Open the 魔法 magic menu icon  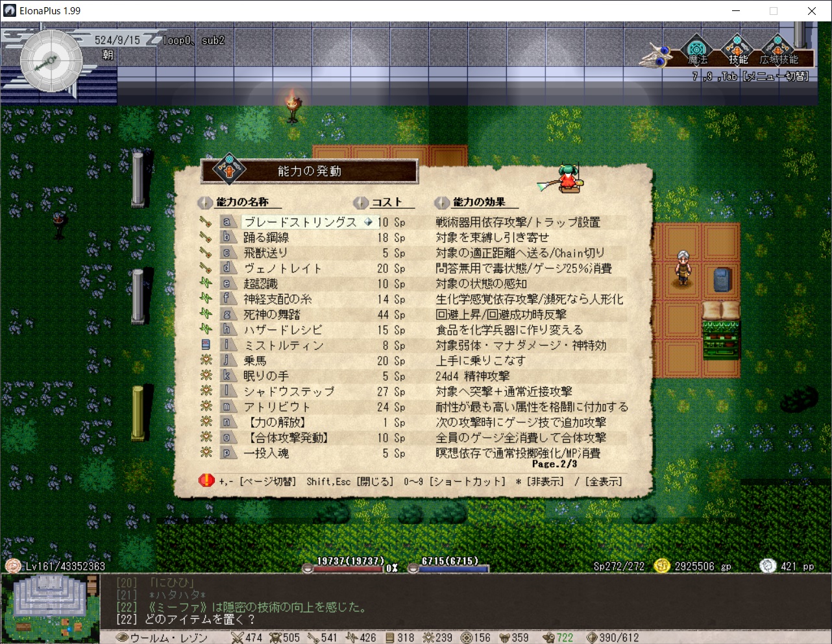(697, 51)
